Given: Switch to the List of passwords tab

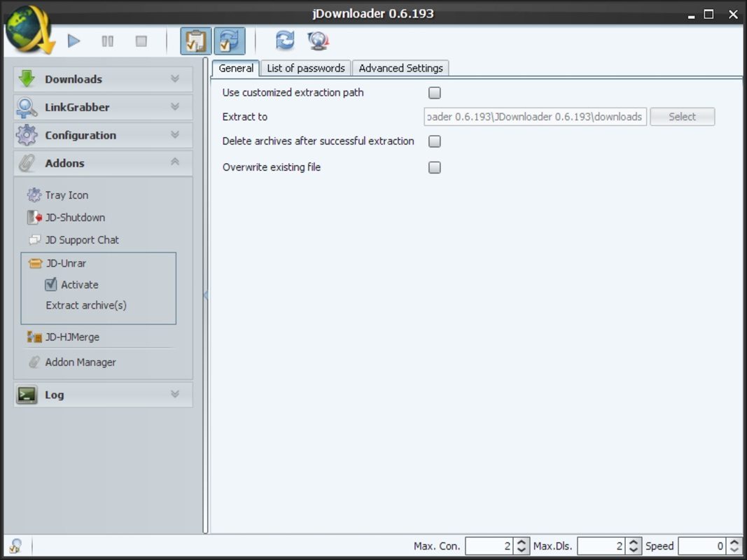Looking at the screenshot, I should point(306,68).
